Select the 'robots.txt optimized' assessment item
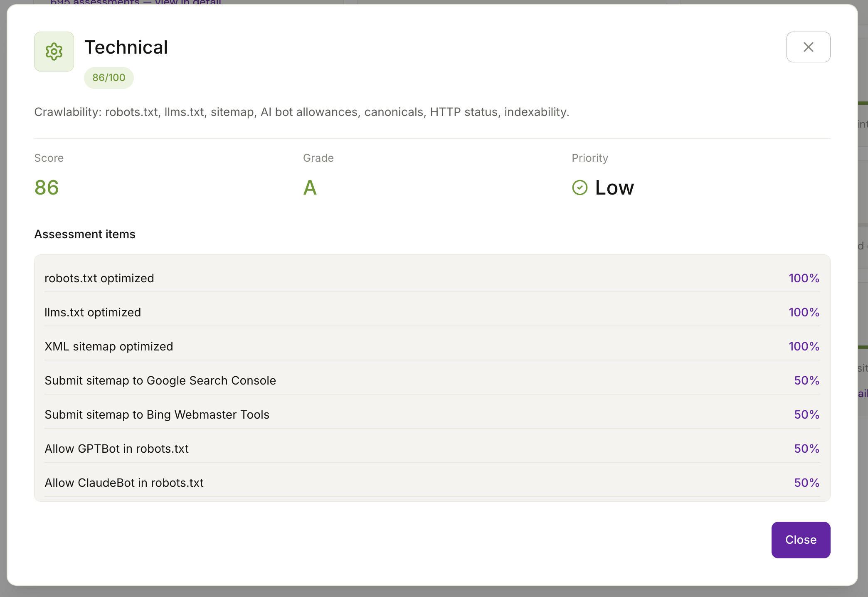The height and width of the screenshot is (597, 868). (x=99, y=278)
